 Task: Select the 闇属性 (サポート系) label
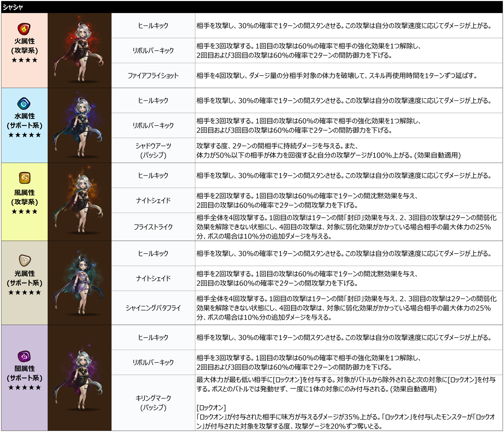[x=25, y=373]
